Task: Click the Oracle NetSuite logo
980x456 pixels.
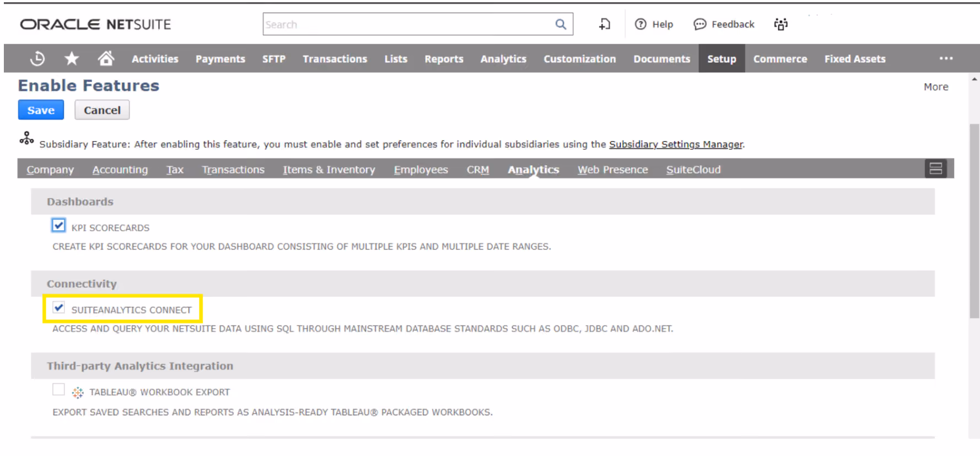Action: 96,24
